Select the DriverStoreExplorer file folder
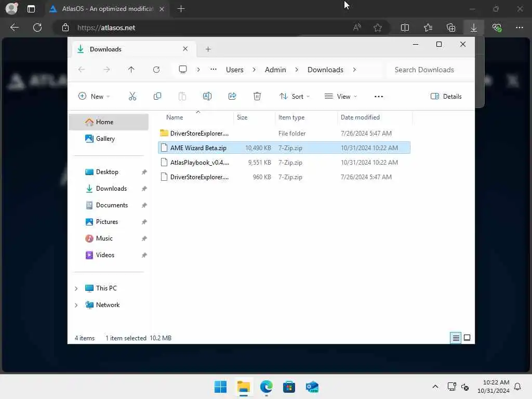532x399 pixels. 284,134
